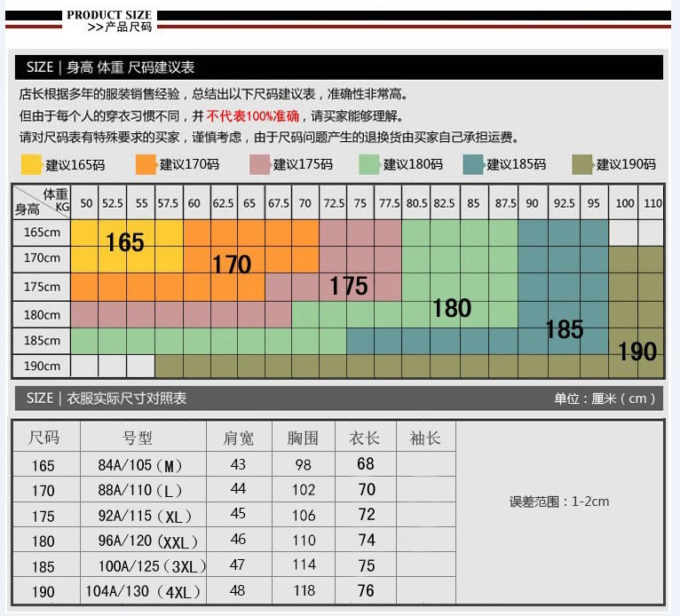Click the red 不代表100%准确 text

pyautogui.click(x=253, y=115)
